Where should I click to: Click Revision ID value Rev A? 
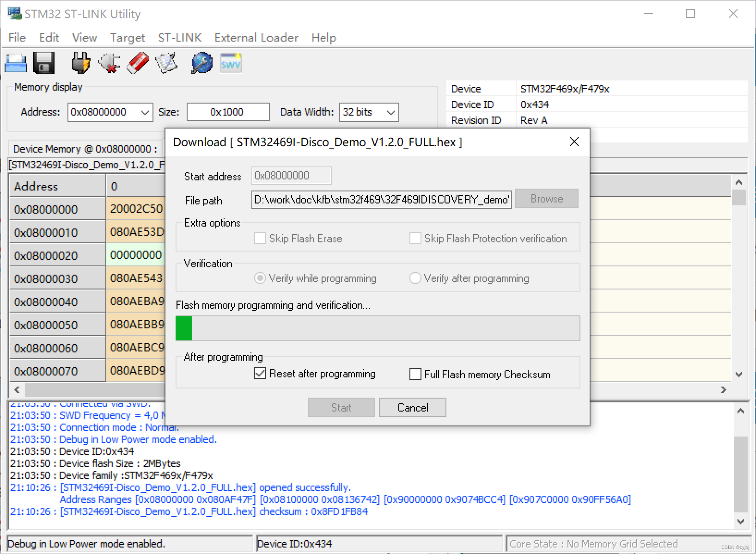click(x=534, y=120)
